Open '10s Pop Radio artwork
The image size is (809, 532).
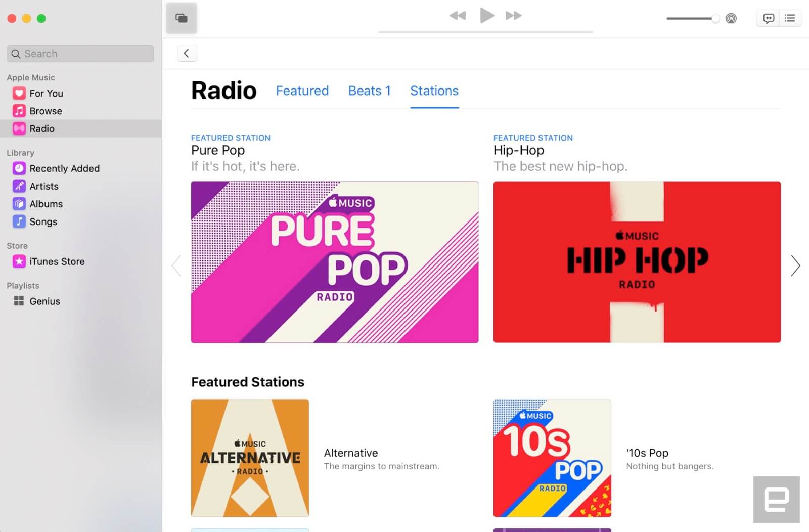[552, 458]
